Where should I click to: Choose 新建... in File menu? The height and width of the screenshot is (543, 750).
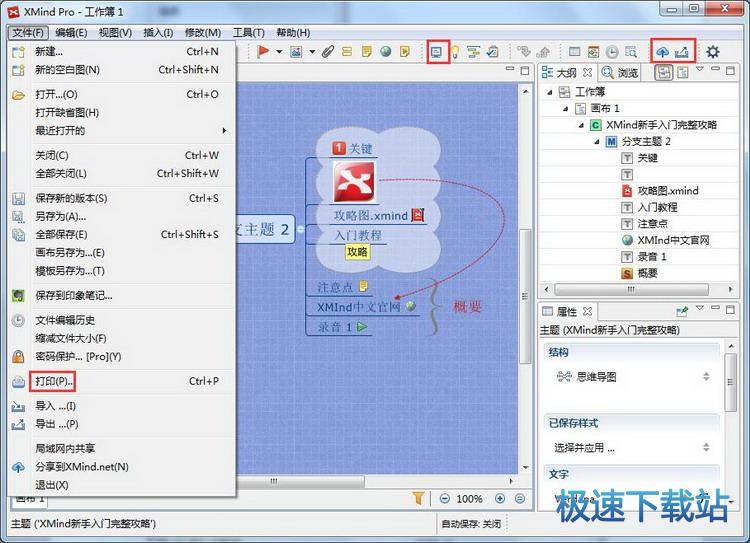click(x=121, y=51)
